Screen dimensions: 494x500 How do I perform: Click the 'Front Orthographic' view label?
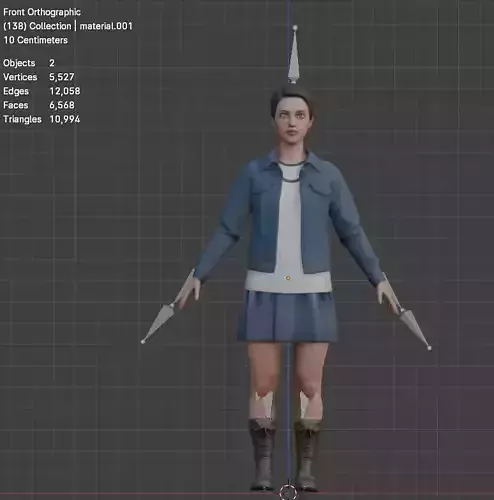pyautogui.click(x=42, y=12)
